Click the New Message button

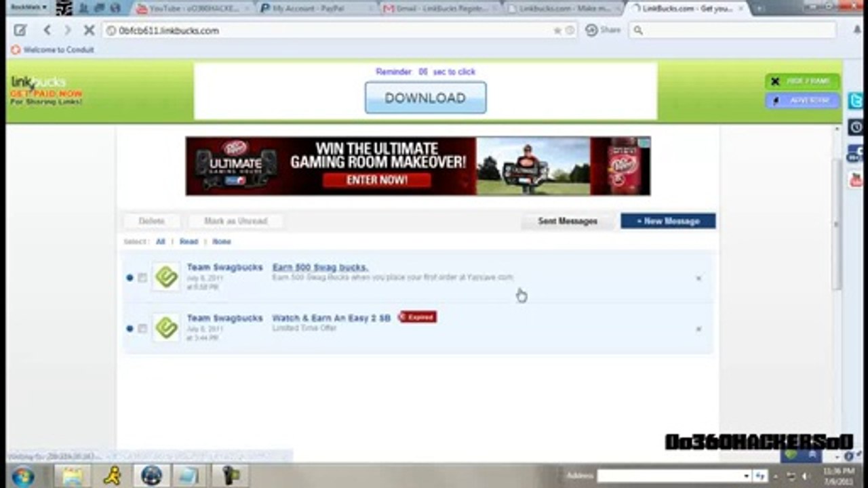click(668, 221)
